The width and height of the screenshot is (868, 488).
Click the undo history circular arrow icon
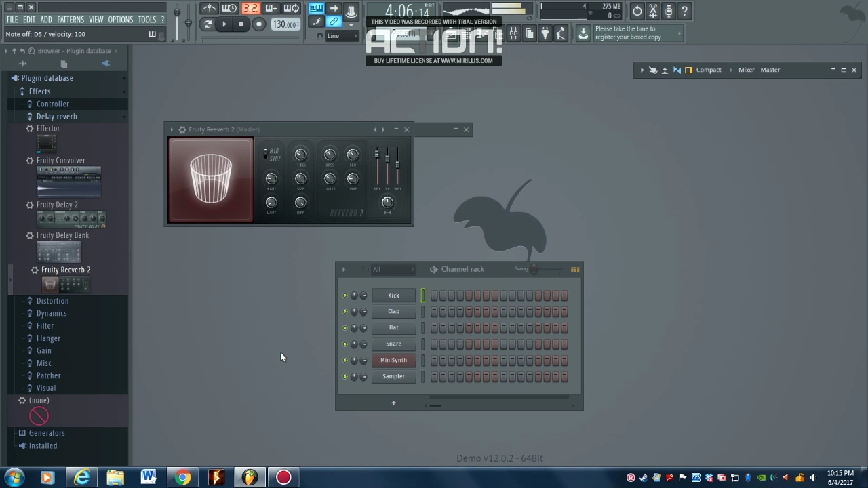tap(637, 11)
